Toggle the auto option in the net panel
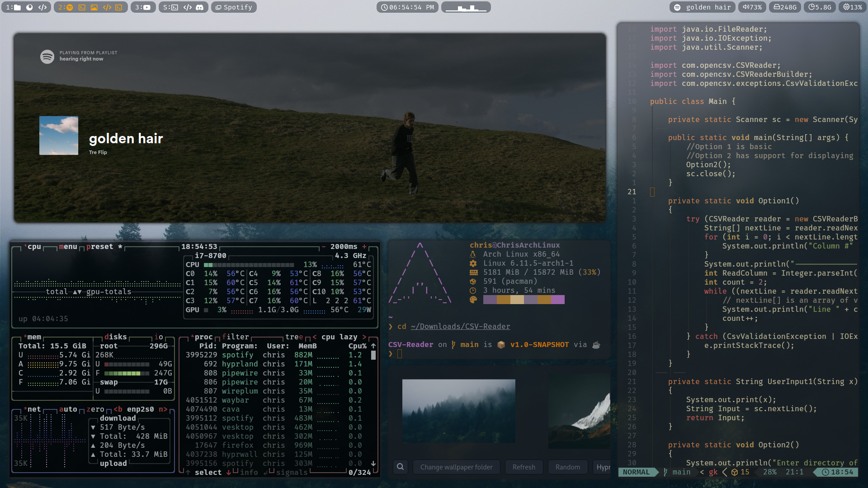 68,409
